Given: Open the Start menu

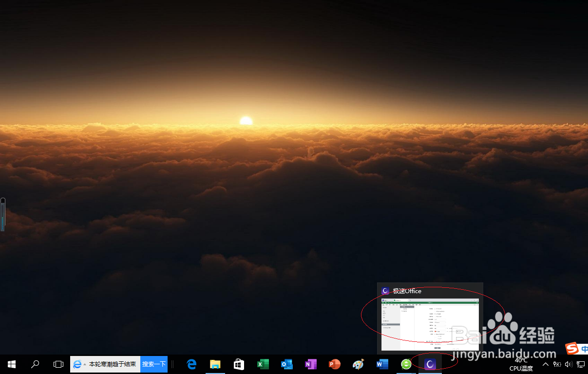Looking at the screenshot, I should tap(11, 364).
